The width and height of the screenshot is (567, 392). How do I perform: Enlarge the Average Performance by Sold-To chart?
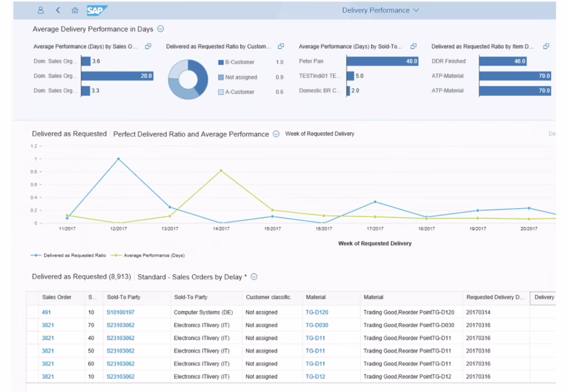click(x=413, y=47)
